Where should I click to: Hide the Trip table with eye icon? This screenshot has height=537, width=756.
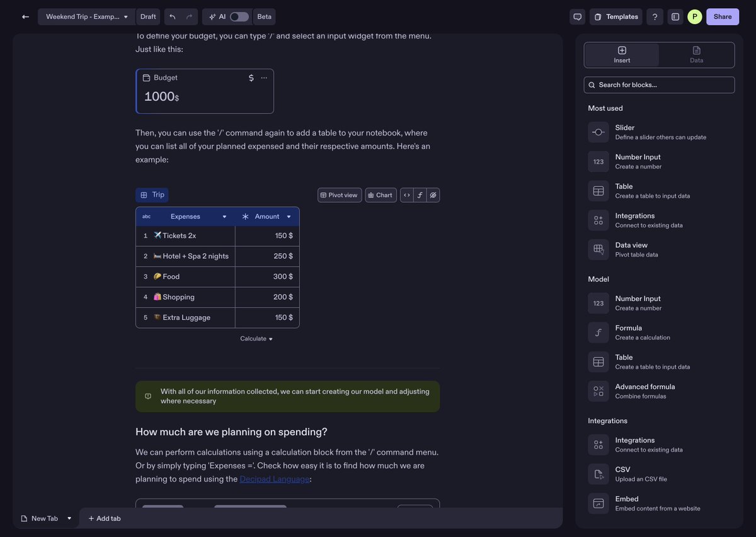click(x=433, y=195)
